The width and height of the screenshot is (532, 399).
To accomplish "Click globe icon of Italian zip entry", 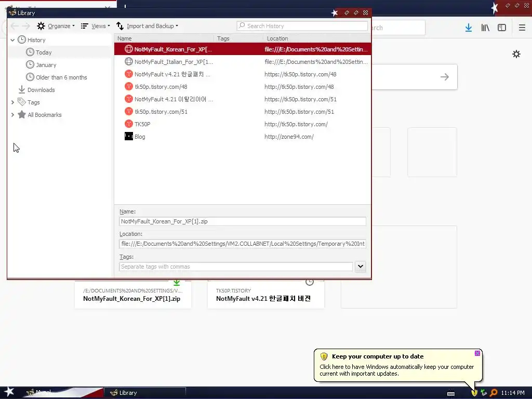I will (x=129, y=61).
